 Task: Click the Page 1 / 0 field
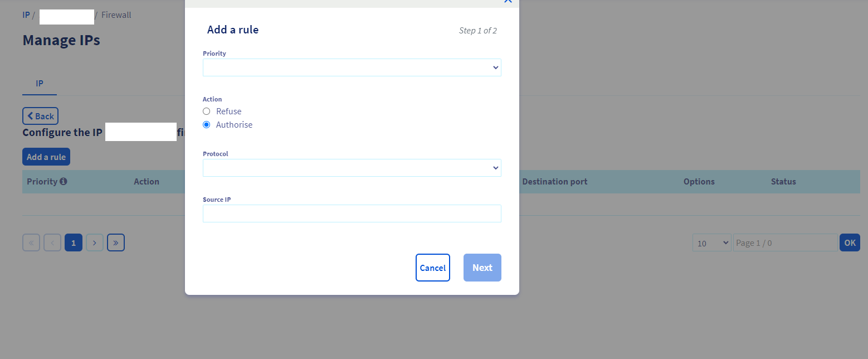pyautogui.click(x=785, y=242)
